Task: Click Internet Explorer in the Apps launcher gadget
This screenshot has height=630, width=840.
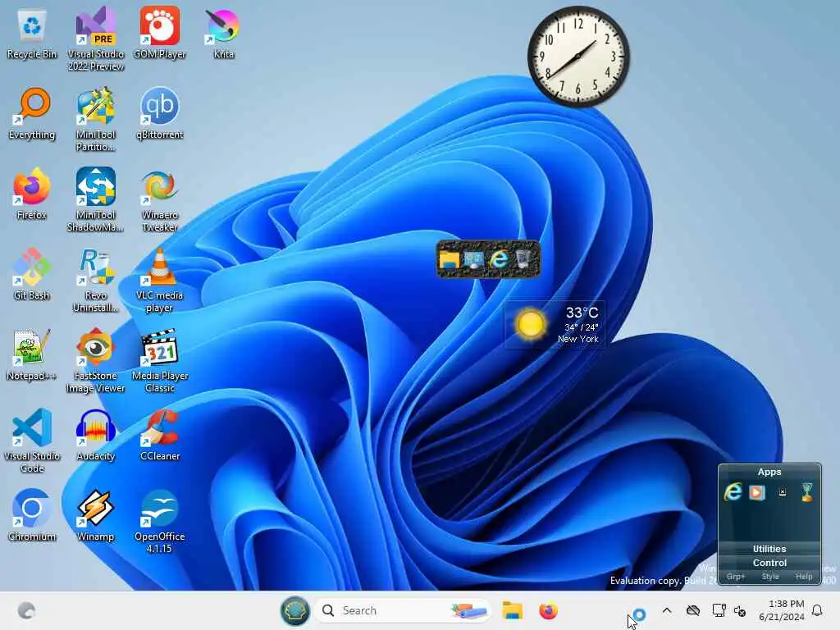Action: pyautogui.click(x=733, y=491)
